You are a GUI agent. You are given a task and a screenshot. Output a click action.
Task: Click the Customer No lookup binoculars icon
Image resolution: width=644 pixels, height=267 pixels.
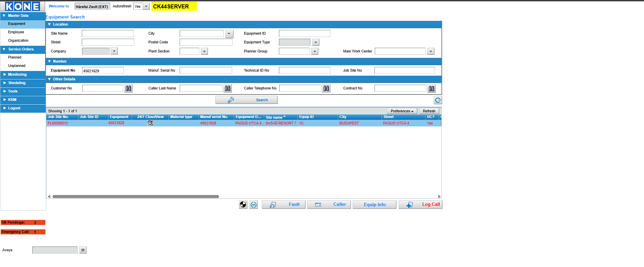tap(128, 88)
